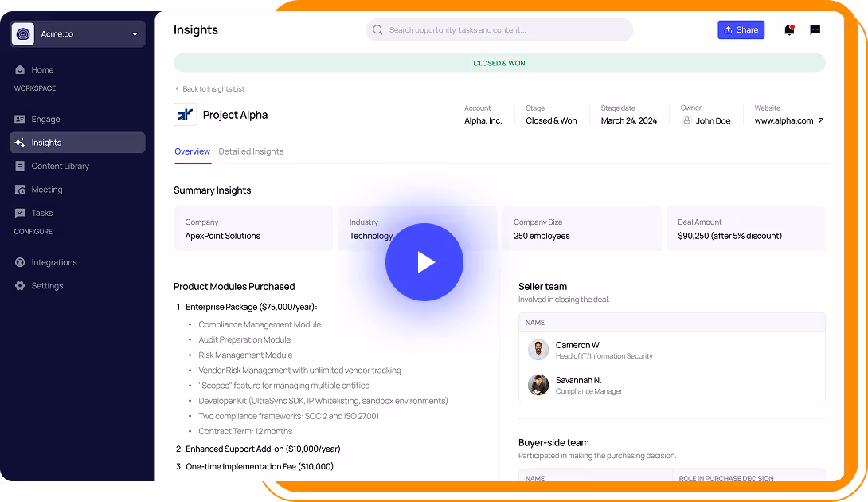
Task: Switch to the Detailed Insights tab
Action: (x=251, y=151)
